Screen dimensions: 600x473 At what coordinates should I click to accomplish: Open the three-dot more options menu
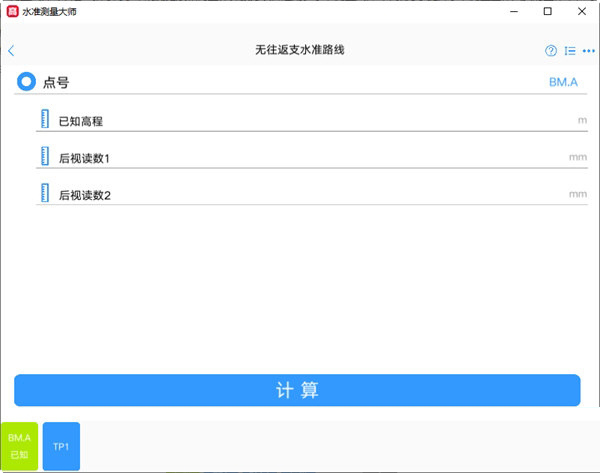(589, 51)
